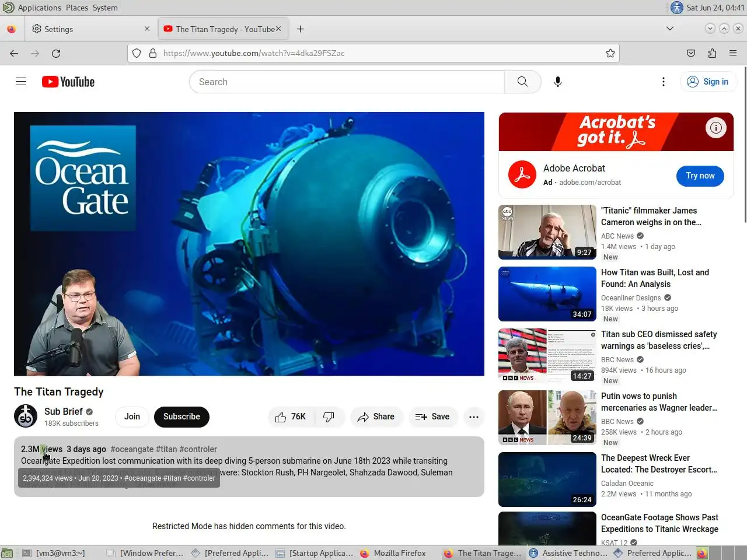Open the System menu
Viewport: 747px width, 560px height.
[x=105, y=8]
